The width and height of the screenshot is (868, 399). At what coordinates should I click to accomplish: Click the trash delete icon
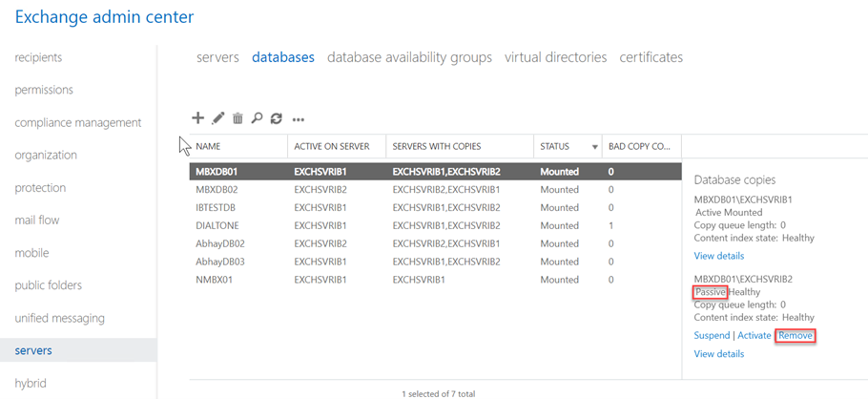(238, 118)
